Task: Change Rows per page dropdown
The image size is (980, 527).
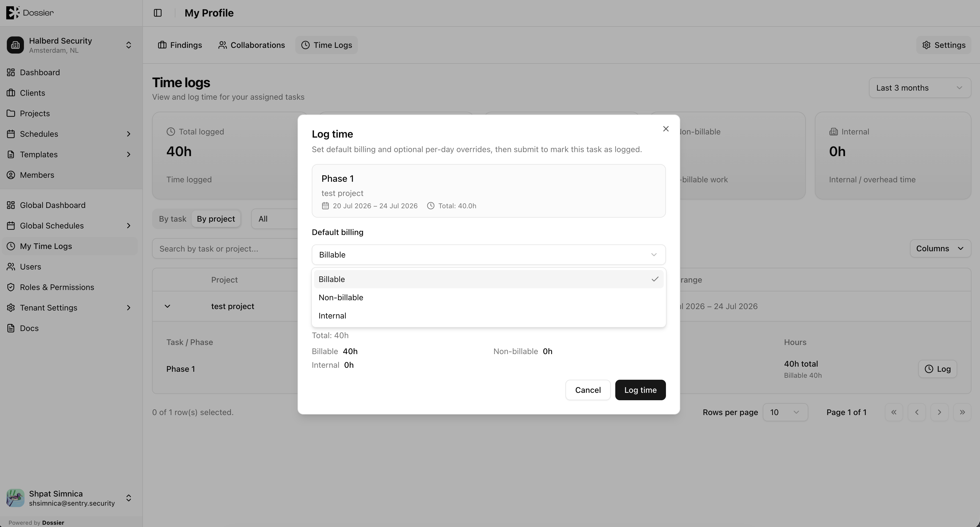Action: coord(785,412)
